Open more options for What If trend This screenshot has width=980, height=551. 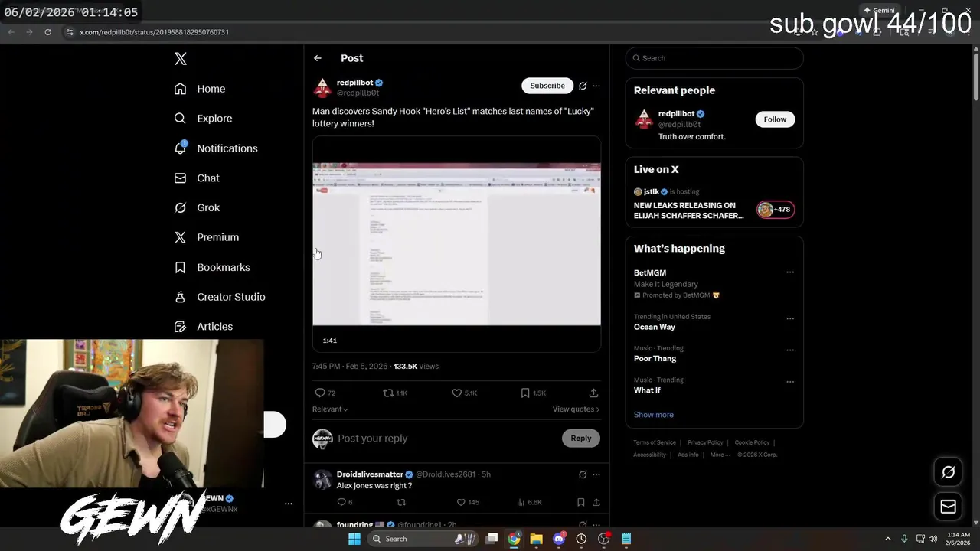(790, 381)
